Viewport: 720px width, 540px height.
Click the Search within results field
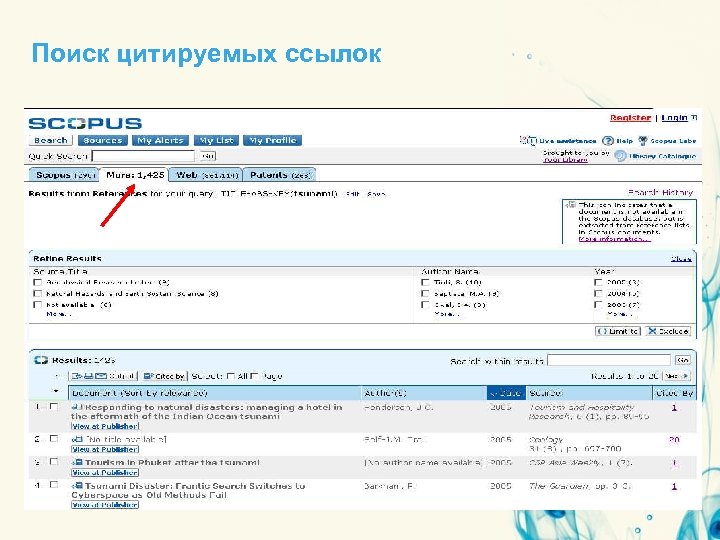click(609, 360)
